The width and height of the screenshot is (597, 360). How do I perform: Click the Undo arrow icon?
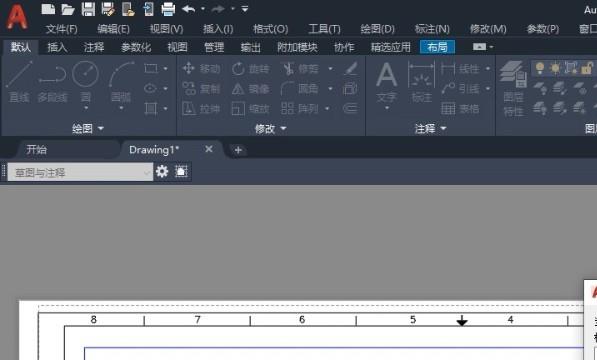[189, 9]
